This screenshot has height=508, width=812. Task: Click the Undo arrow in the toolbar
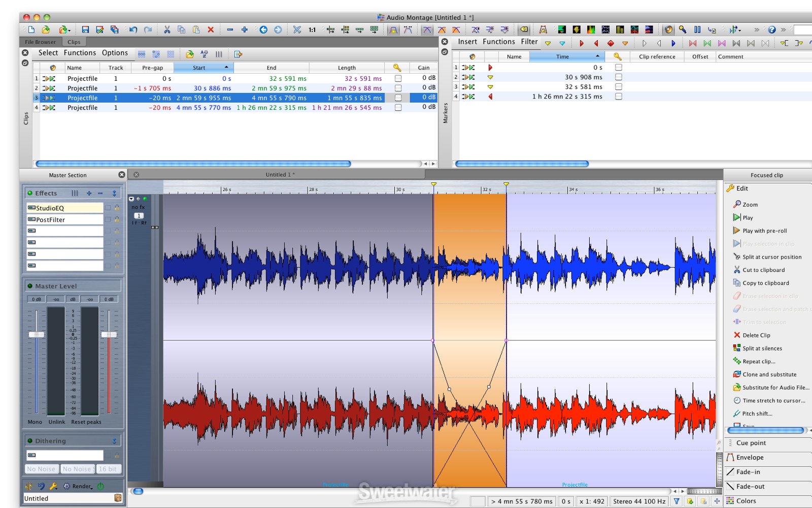click(133, 30)
